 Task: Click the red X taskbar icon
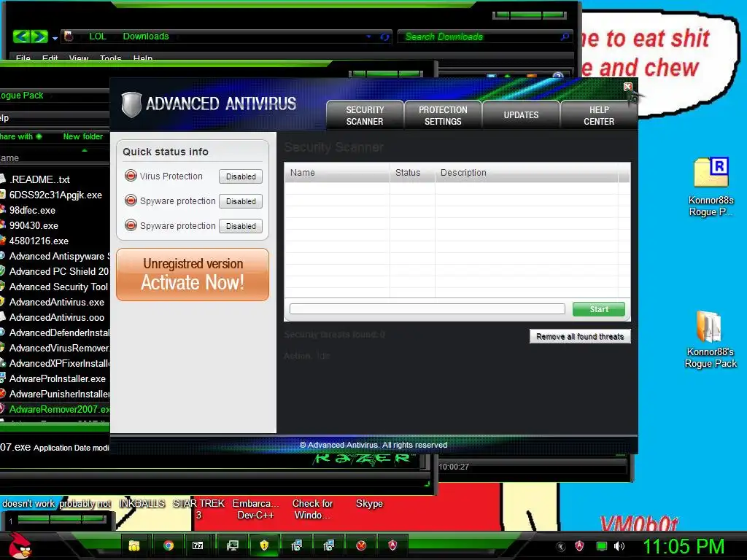point(361,545)
